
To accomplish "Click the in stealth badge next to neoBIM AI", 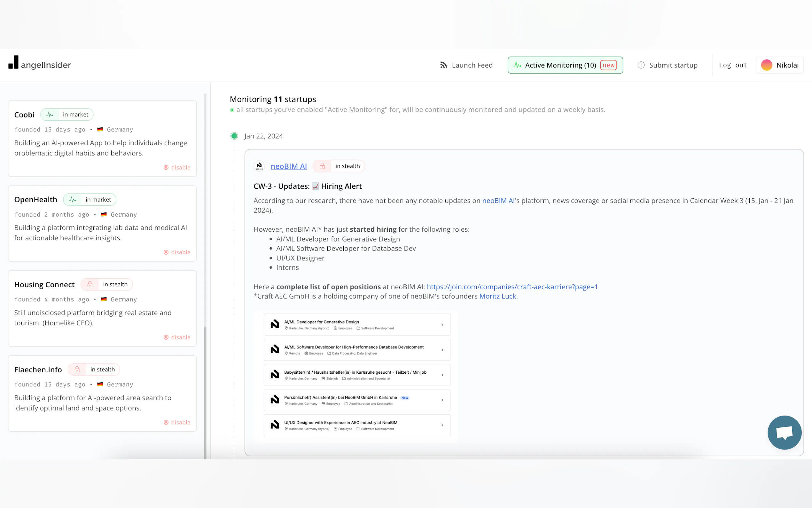I will 339,166.
